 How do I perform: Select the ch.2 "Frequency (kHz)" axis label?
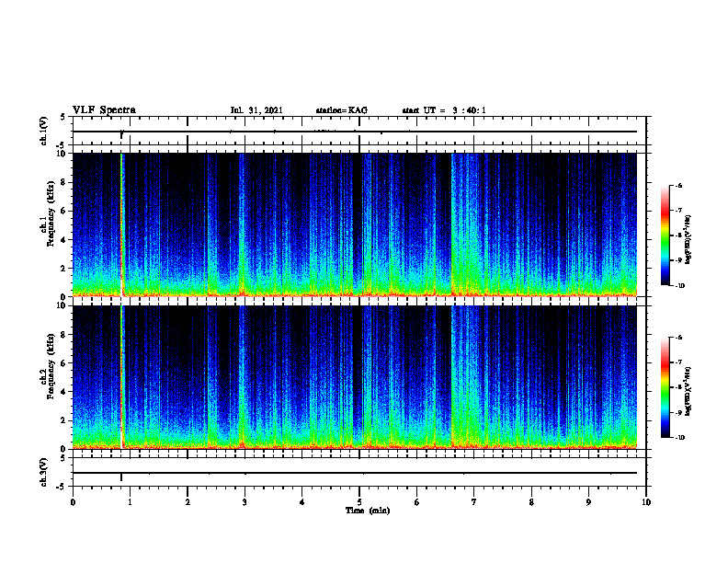51,366
